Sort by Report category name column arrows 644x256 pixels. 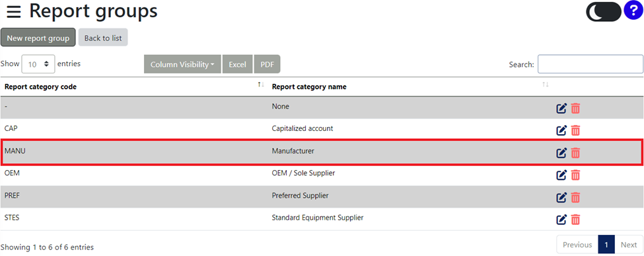click(545, 85)
